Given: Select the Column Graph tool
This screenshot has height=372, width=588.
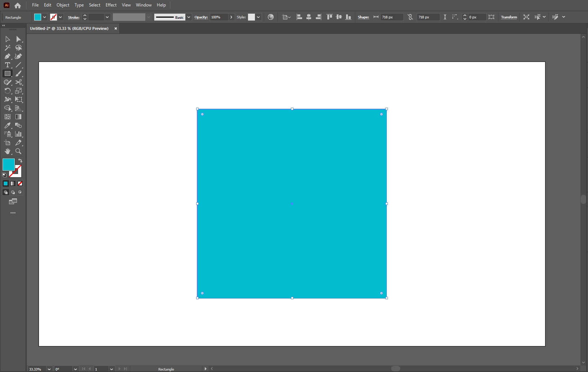Looking at the screenshot, I should coord(18,134).
